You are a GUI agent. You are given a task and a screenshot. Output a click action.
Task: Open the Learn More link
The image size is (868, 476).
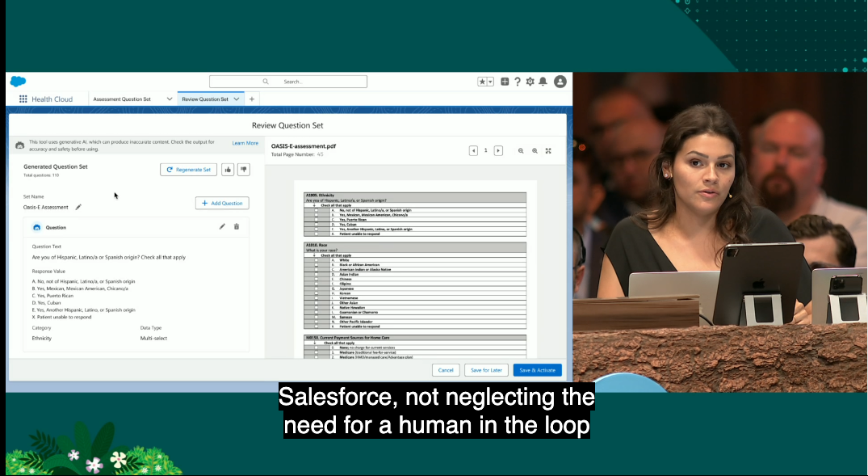245,143
